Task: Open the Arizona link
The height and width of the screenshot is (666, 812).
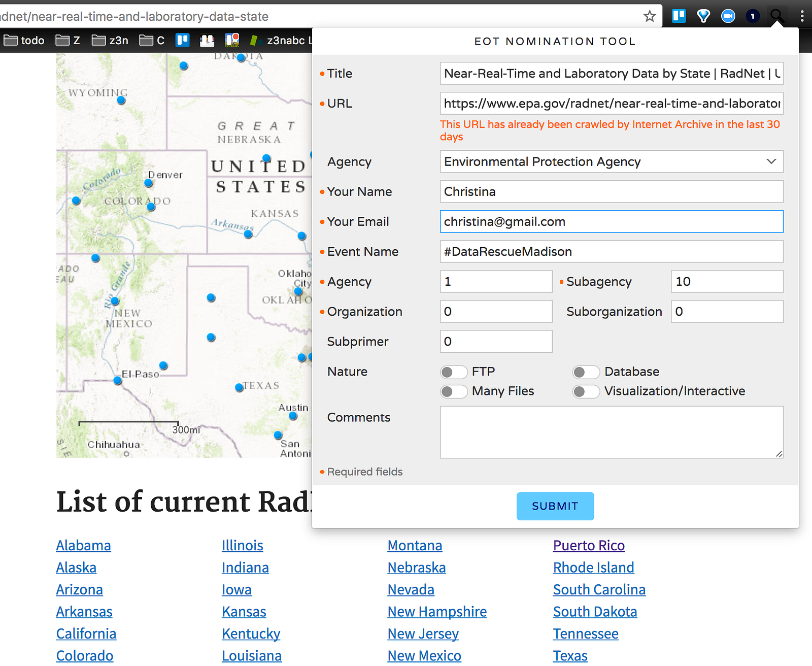Action: pos(80,590)
